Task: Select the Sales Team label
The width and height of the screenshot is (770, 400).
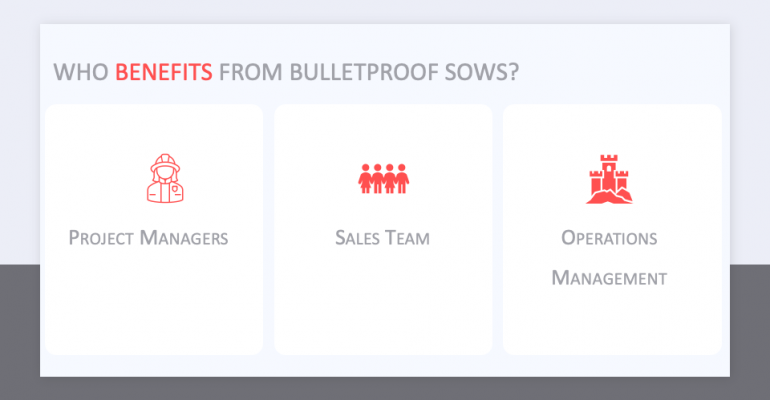Action: (383, 238)
